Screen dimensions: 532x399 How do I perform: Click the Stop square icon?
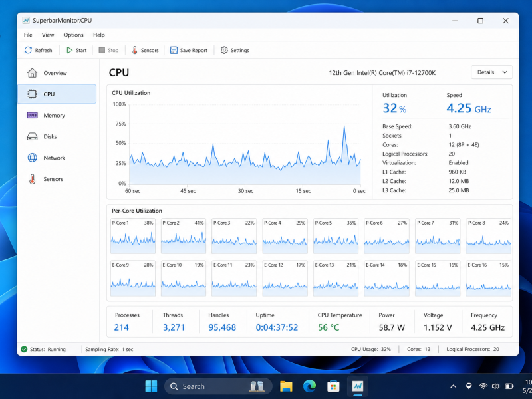pos(102,51)
